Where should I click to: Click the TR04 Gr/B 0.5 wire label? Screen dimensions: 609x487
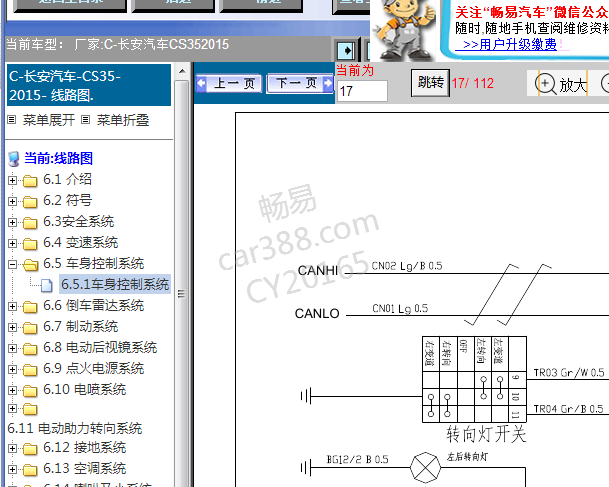pos(569,409)
